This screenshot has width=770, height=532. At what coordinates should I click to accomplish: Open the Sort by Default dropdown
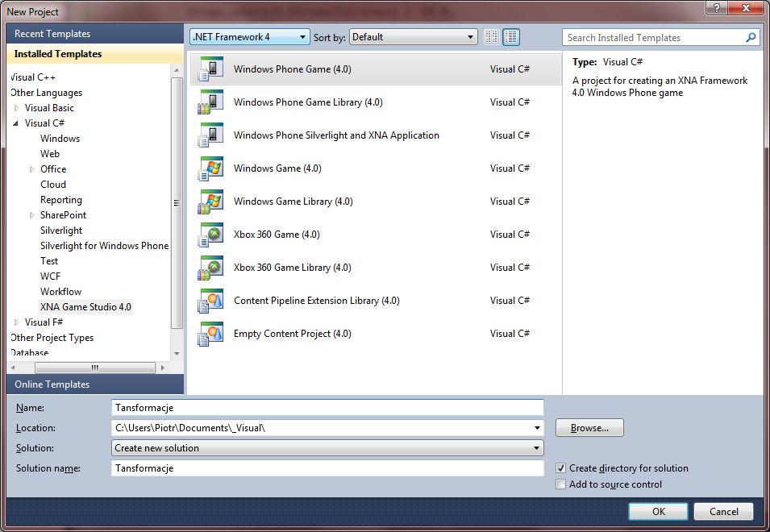point(413,37)
